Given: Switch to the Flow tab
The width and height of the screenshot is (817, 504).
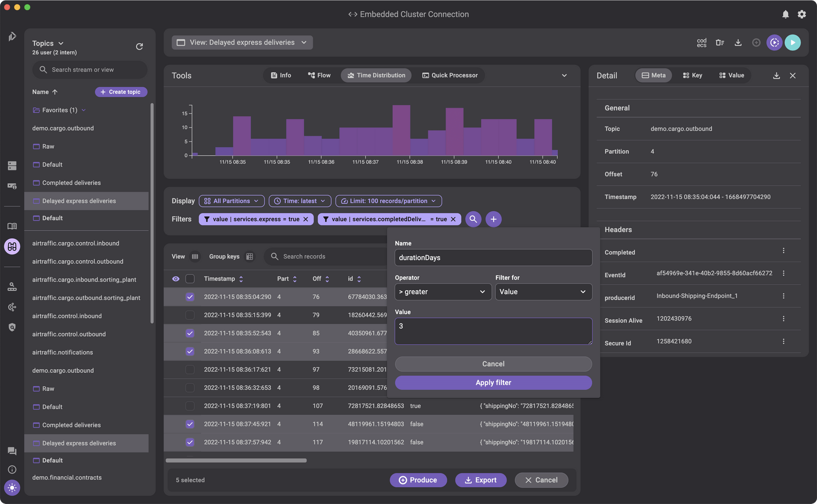Looking at the screenshot, I should click(319, 75).
